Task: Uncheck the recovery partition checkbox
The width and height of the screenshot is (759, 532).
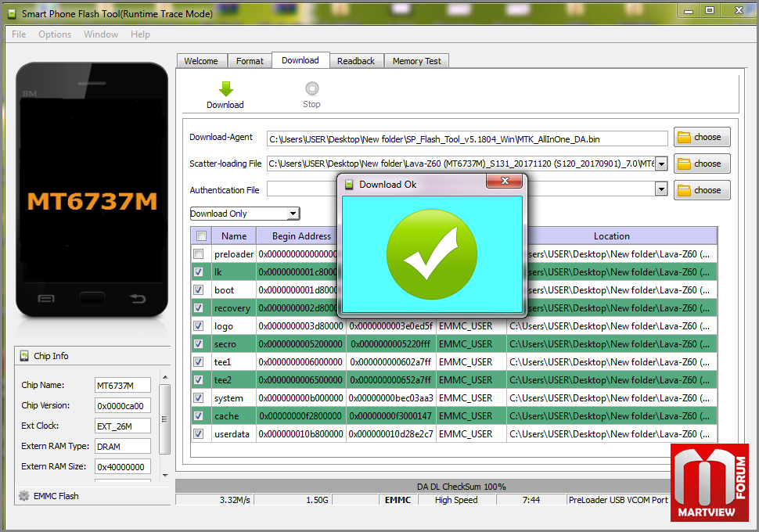Action: pyautogui.click(x=199, y=308)
